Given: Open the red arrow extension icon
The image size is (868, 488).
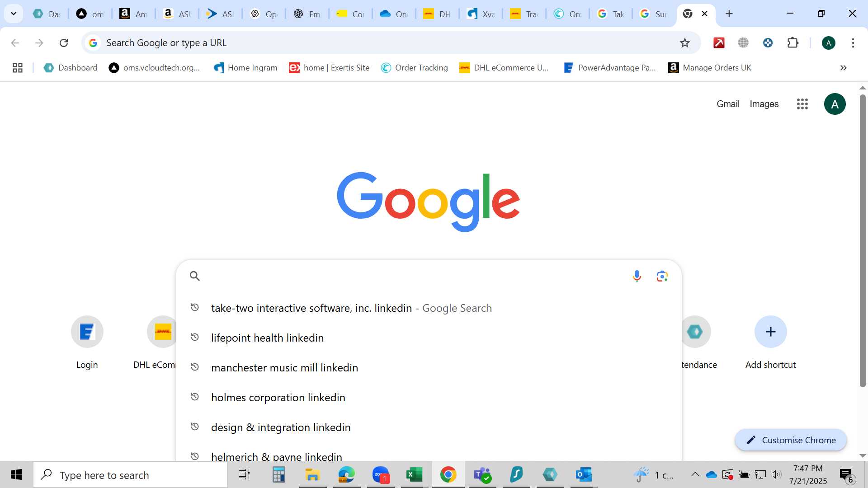Looking at the screenshot, I should click(719, 43).
